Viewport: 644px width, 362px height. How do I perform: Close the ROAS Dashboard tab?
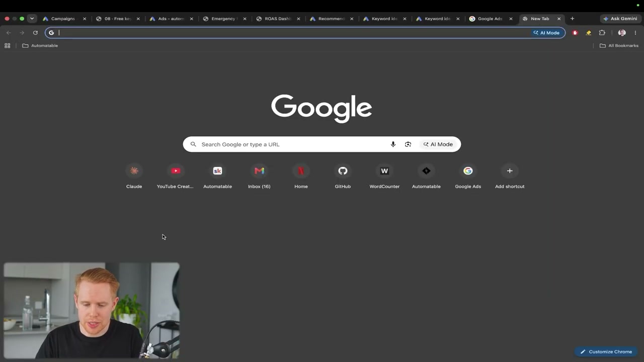298,19
